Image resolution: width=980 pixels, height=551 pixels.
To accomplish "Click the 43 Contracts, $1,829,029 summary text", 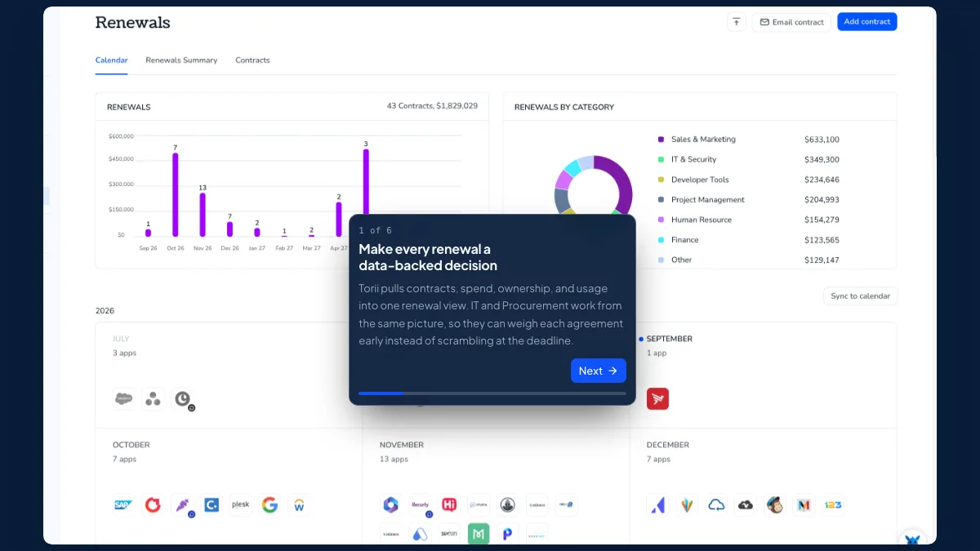I will [x=432, y=106].
